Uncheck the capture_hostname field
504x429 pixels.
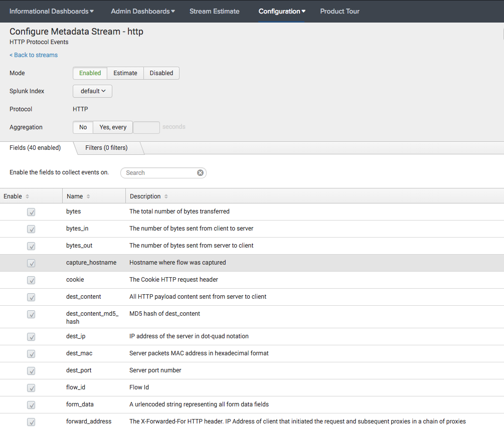[31, 263]
